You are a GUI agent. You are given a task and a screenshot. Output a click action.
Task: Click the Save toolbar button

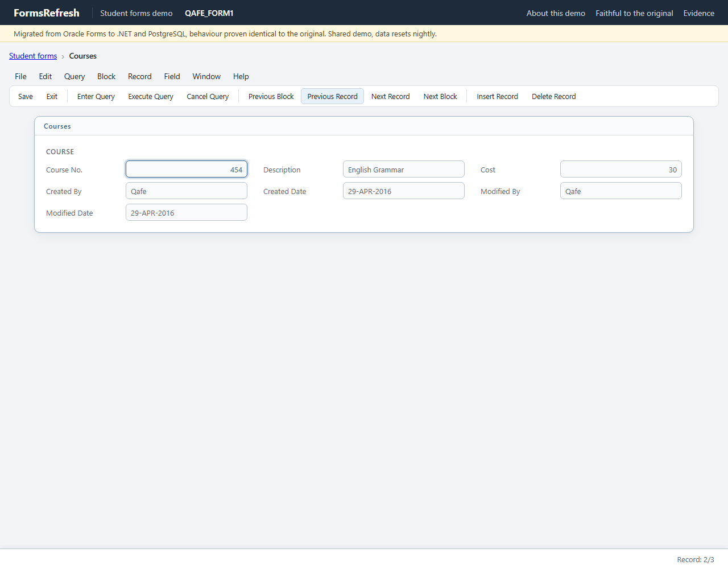pos(26,96)
